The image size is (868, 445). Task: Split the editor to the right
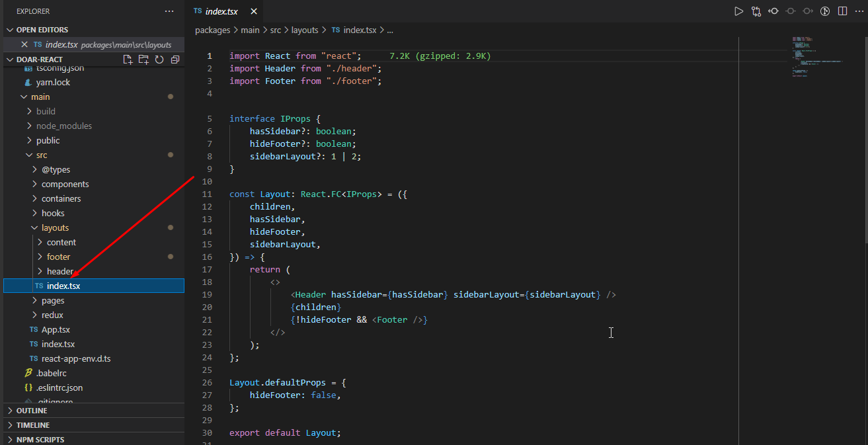pyautogui.click(x=842, y=11)
